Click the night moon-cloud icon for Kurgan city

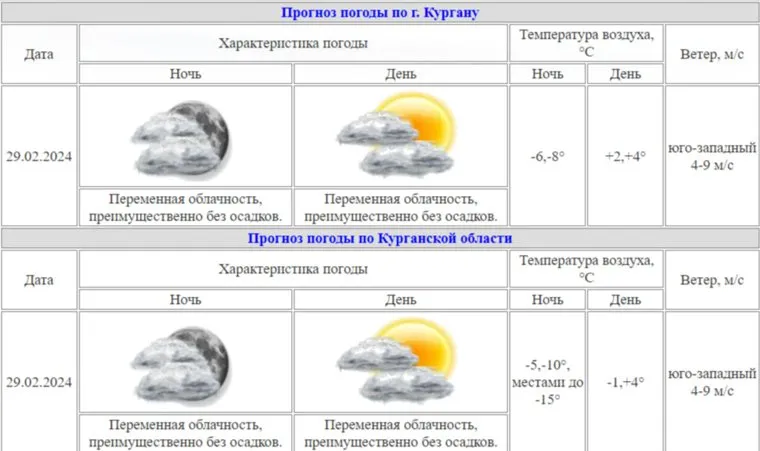[x=185, y=135]
